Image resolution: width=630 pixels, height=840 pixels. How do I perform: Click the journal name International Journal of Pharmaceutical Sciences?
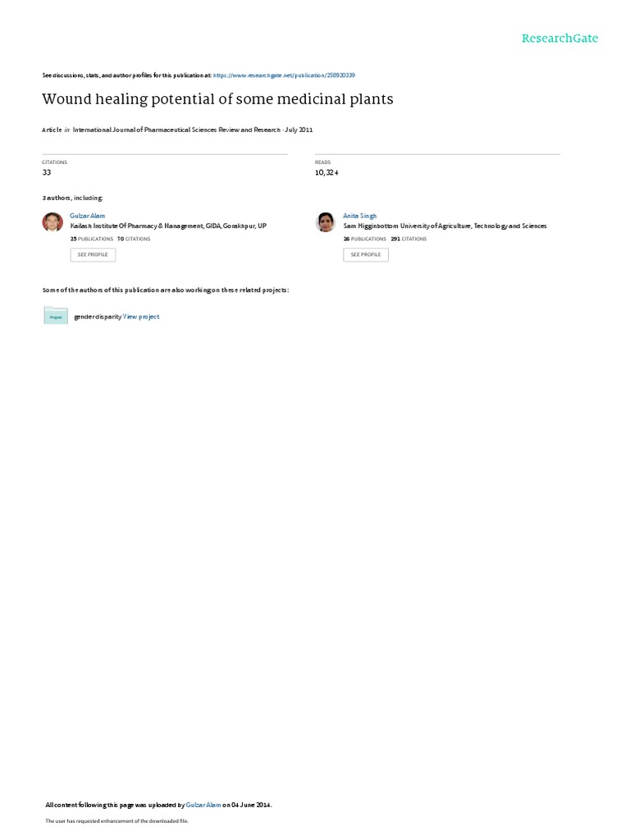176,130
